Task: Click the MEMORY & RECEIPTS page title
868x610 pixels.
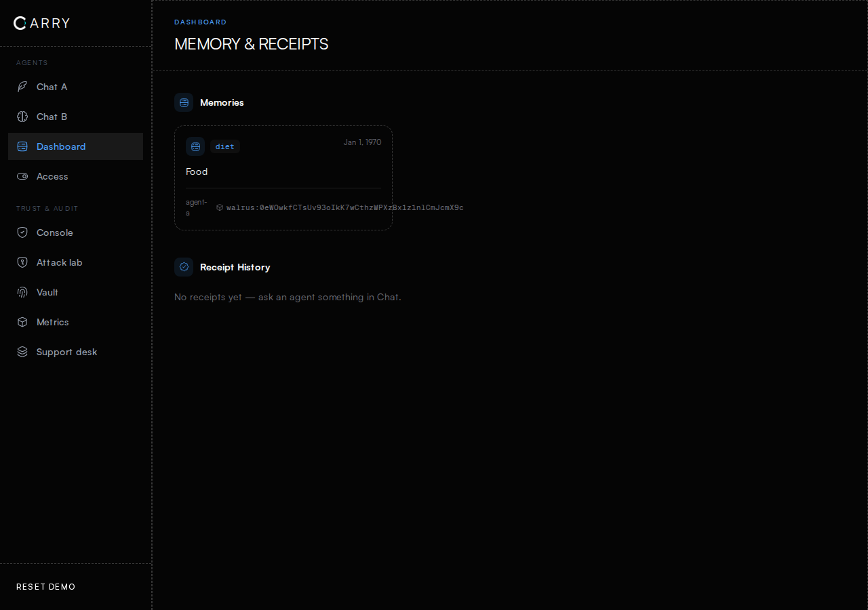Action: [252, 44]
